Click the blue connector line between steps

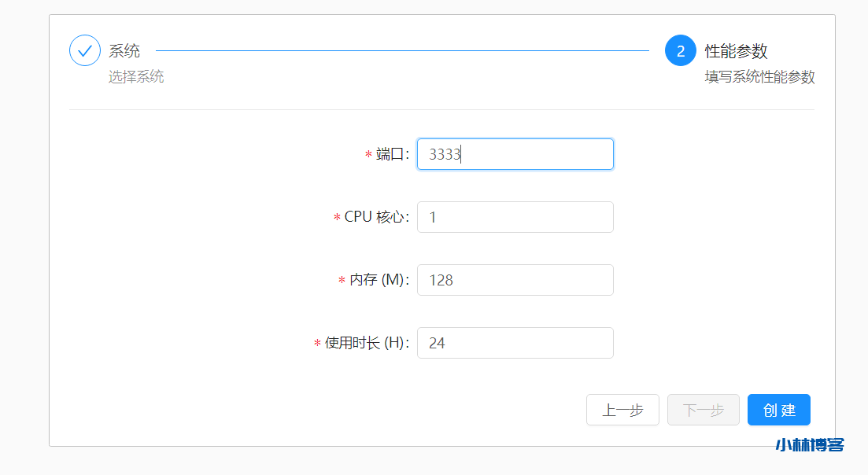(x=401, y=50)
